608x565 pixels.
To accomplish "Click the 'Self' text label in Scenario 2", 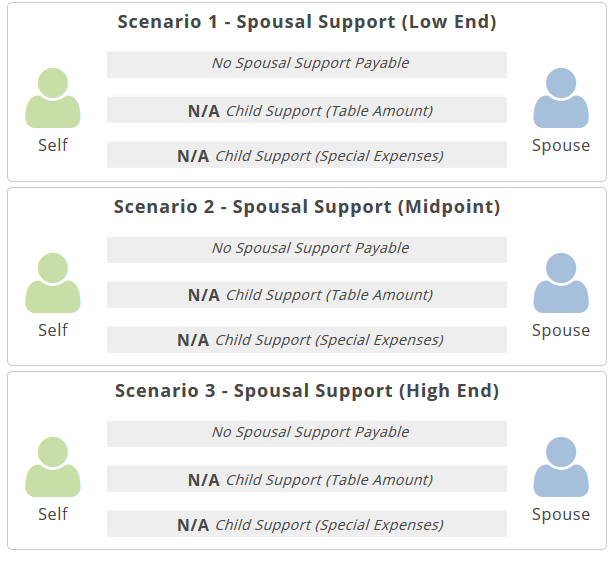I will click(x=53, y=330).
